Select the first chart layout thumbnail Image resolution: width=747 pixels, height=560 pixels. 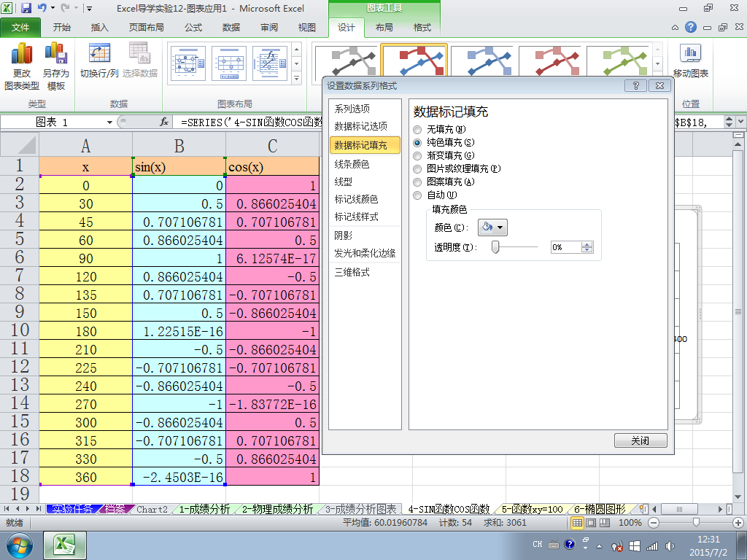coord(188,63)
